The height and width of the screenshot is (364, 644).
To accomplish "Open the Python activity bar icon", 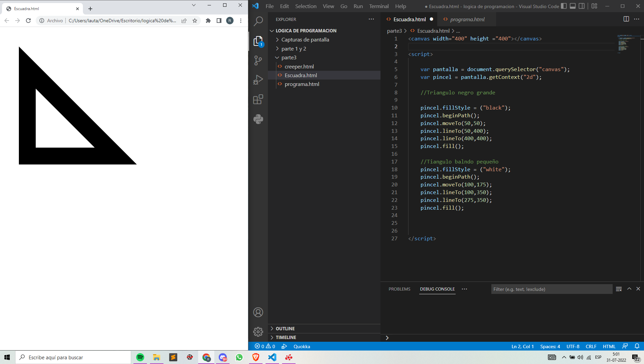I will coord(258,119).
